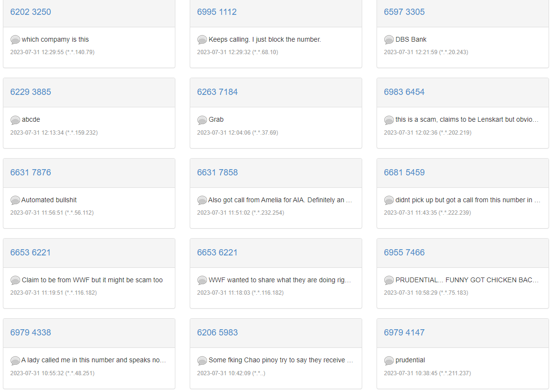Click the "WWF wanted to share" comment text
This screenshot has height=392, width=550.
[280, 280]
